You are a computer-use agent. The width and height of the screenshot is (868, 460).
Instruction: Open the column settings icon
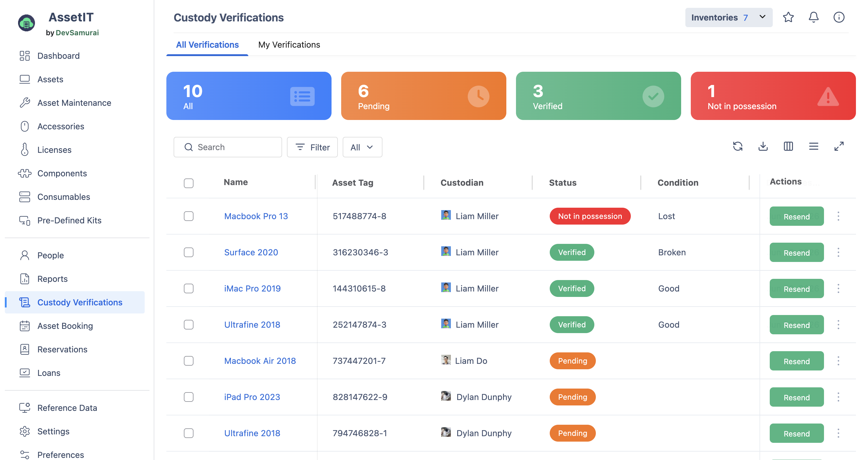[x=788, y=146]
